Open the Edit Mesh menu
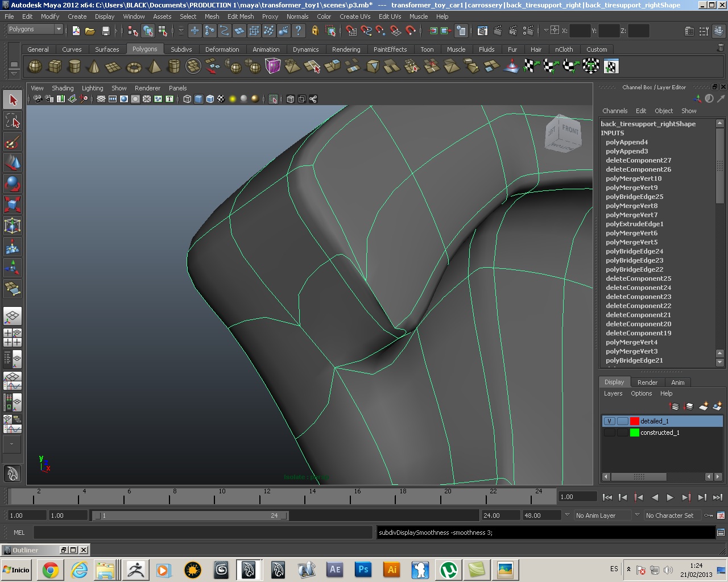Viewport: 728px width, 582px height. point(241,16)
